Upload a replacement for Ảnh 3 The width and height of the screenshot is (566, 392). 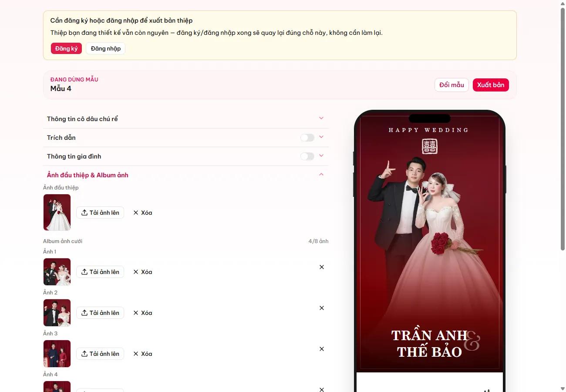click(x=100, y=354)
